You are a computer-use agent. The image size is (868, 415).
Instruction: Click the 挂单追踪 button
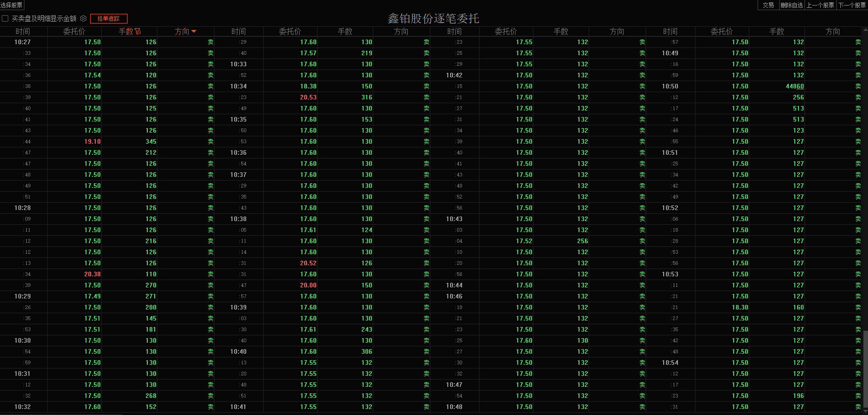point(109,18)
